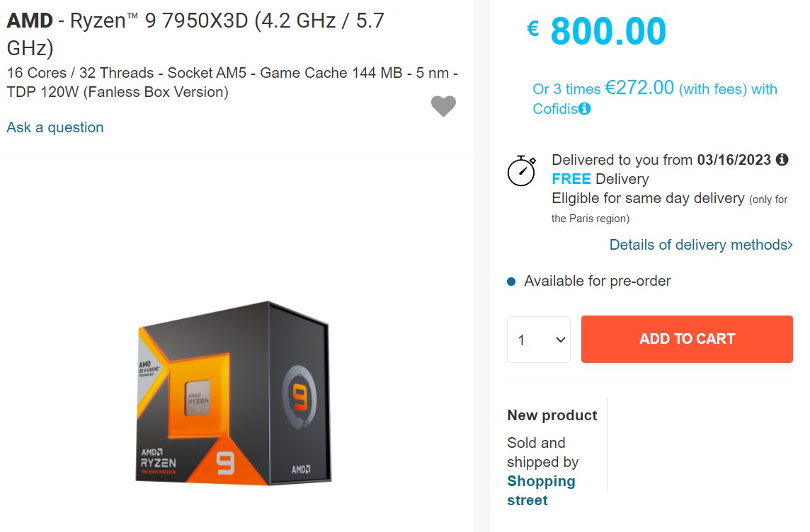This screenshot has height=532, width=810.
Task: Open the quantity dropdown chevron arrow
Action: [x=559, y=339]
